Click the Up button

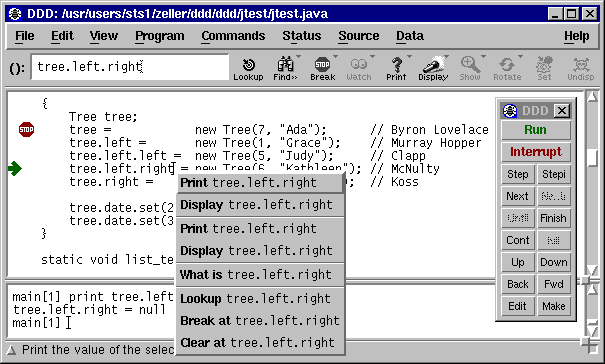coord(518,262)
